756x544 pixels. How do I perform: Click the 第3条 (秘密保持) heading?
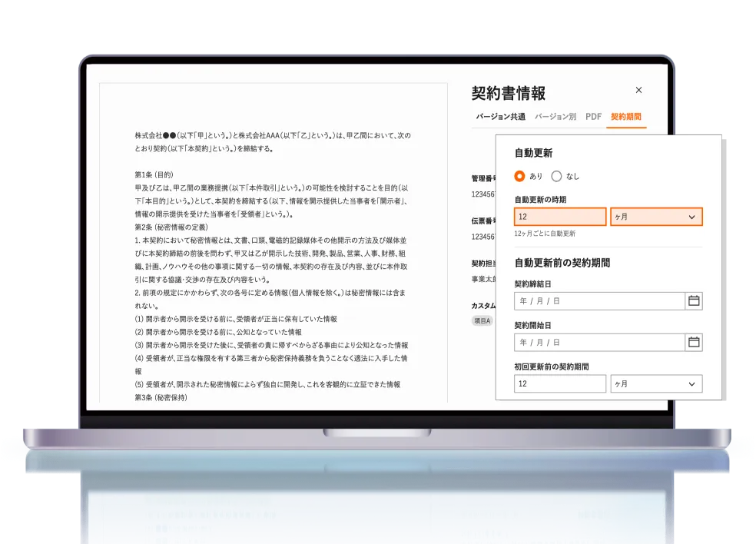click(161, 397)
